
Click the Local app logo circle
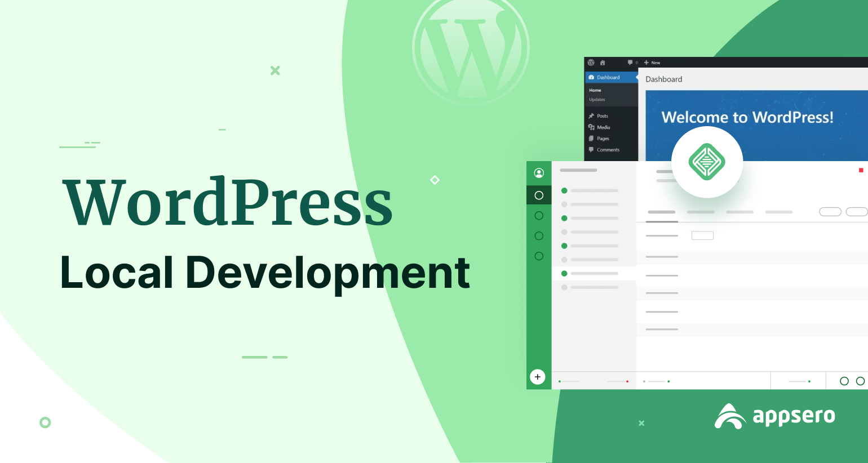(707, 162)
